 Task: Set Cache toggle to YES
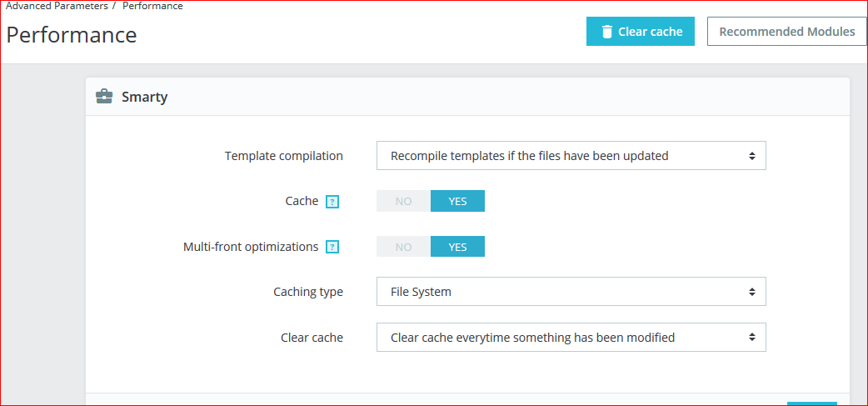click(x=457, y=201)
